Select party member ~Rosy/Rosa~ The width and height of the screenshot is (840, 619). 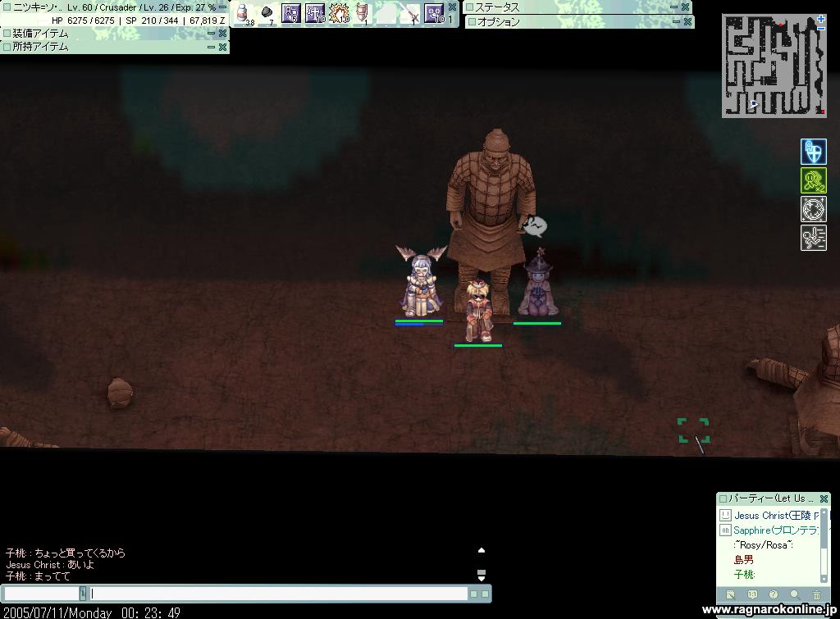click(763, 545)
